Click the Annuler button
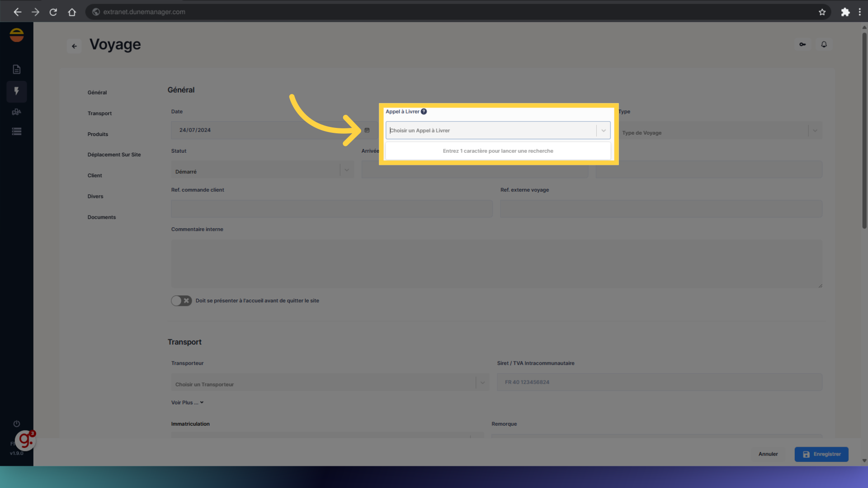Viewport: 868px width, 488px height. tap(768, 454)
